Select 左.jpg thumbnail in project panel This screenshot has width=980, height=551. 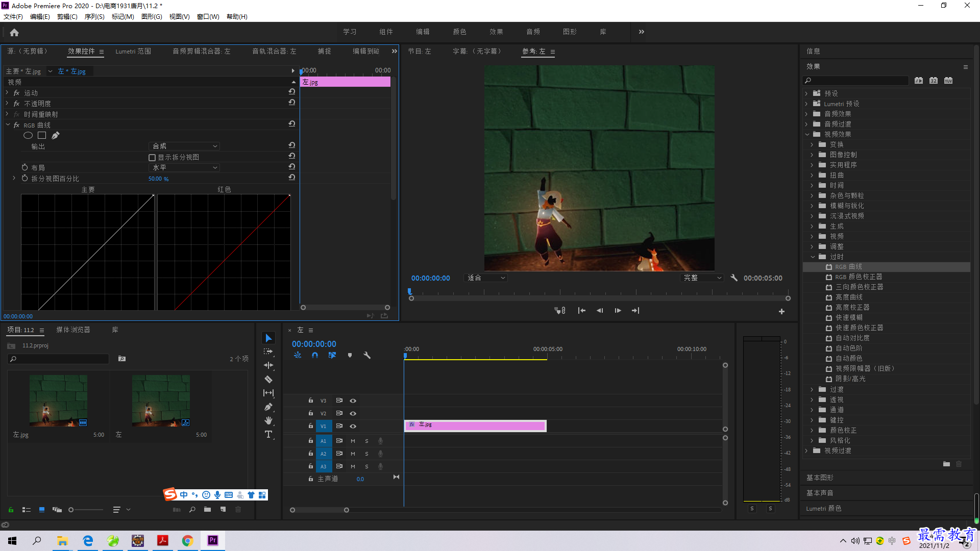click(58, 400)
